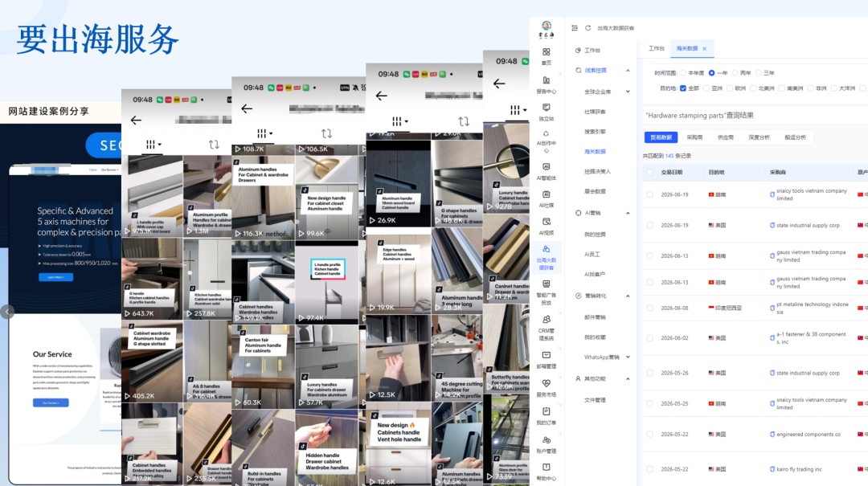Select the 三年 time range radio
This screenshot has width=868, height=486.
click(759, 73)
